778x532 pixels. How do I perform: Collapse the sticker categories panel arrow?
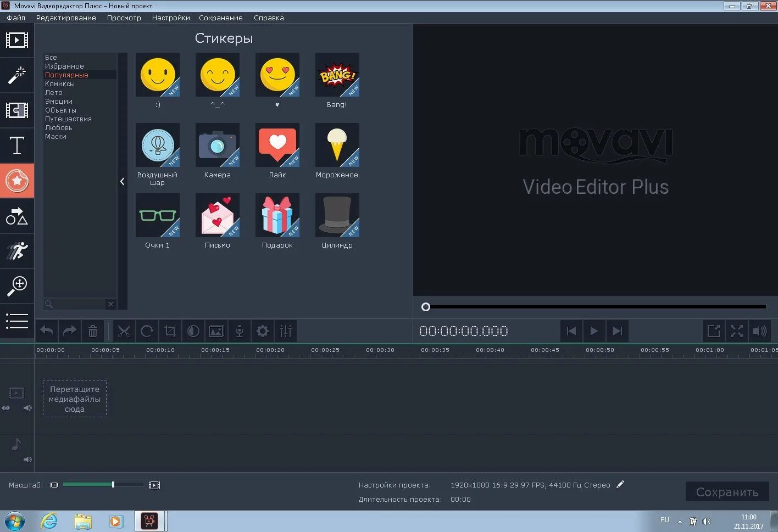click(123, 182)
